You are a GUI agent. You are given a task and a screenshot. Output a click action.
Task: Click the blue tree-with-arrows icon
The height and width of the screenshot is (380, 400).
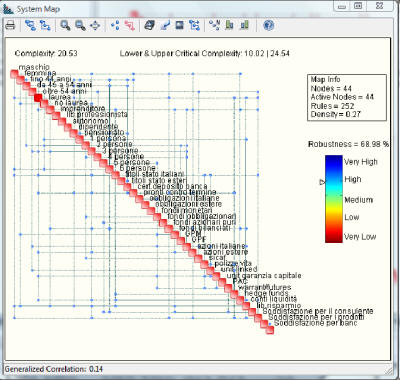coord(194,26)
